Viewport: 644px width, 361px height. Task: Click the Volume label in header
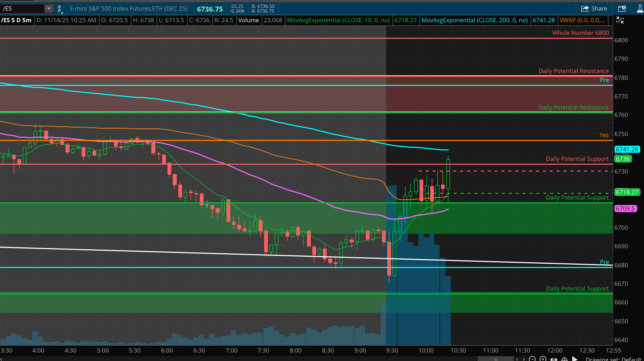(x=248, y=20)
